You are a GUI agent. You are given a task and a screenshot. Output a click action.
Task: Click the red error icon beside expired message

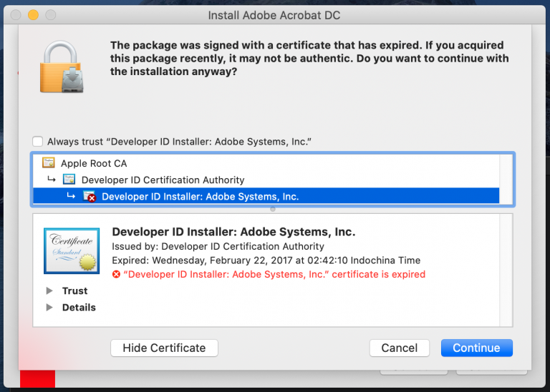pyautogui.click(x=116, y=274)
